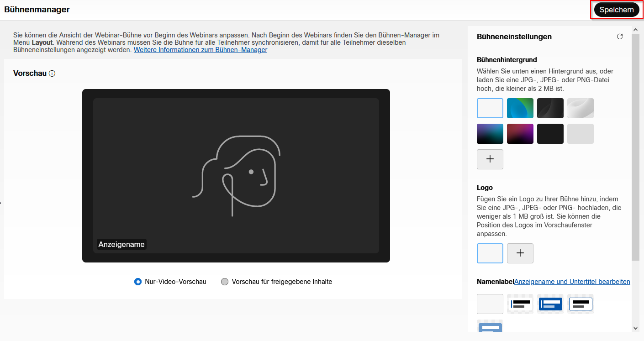The image size is (644, 341).
Task: Click settings panel scrollbar up arrow
Action: coord(636,30)
